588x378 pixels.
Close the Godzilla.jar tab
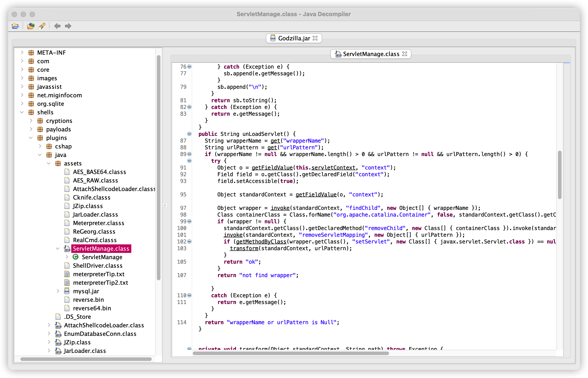click(315, 38)
